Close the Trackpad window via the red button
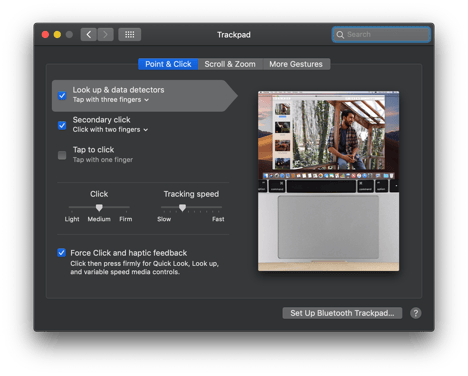 45,34
